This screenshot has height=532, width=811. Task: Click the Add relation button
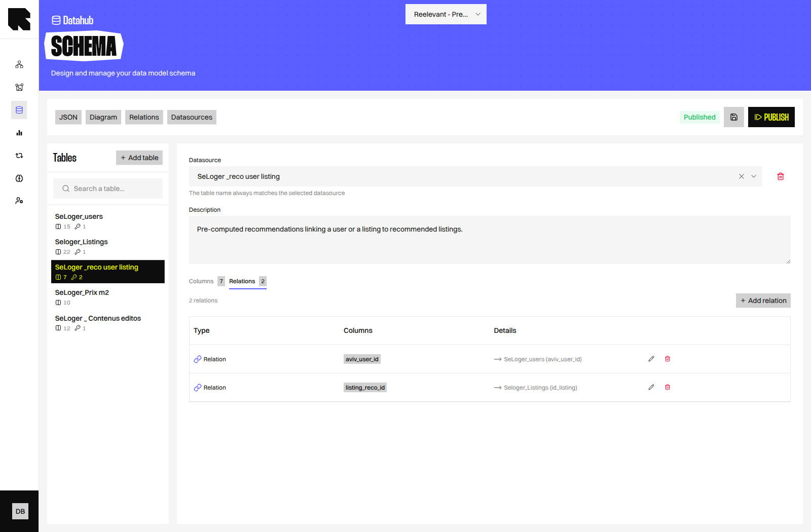pyautogui.click(x=763, y=300)
